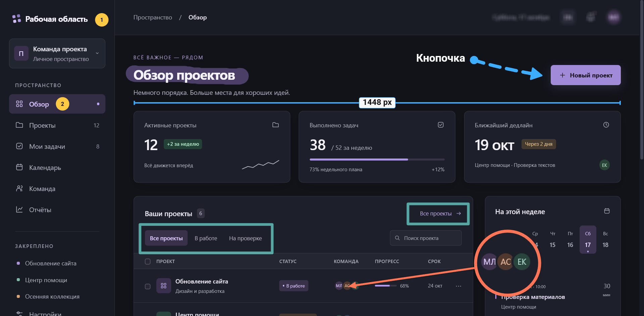Switch to the В работе tab
This screenshot has width=644, height=316.
tap(206, 238)
